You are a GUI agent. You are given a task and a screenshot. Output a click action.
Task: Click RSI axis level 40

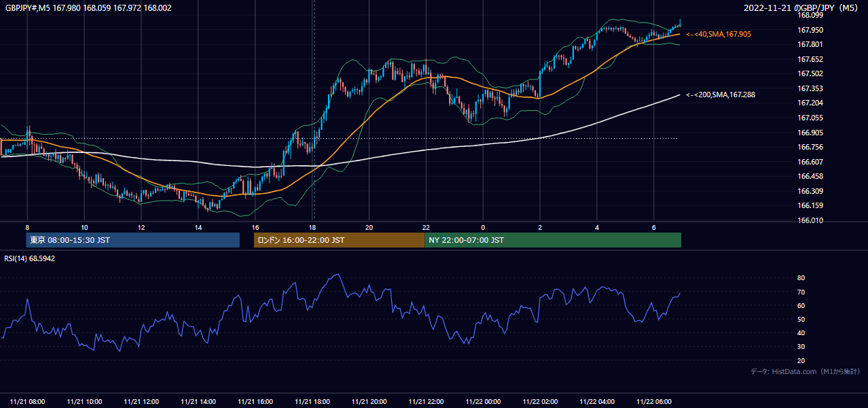(801, 333)
